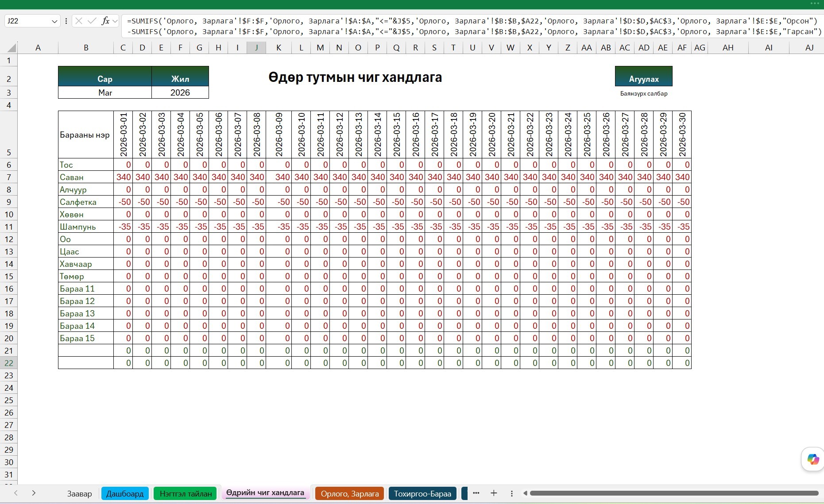Viewport: 824px width, 504px height.
Task: Click the name box options dots
Action: [66, 21]
